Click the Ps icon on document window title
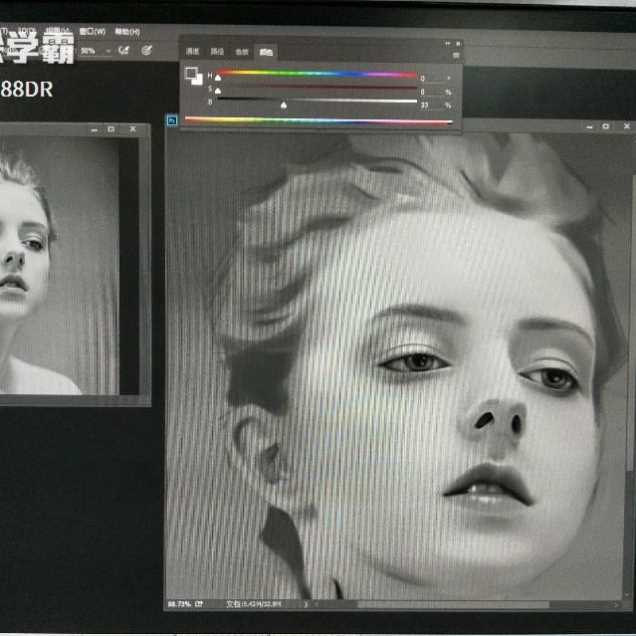The width and height of the screenshot is (636, 636). (172, 120)
